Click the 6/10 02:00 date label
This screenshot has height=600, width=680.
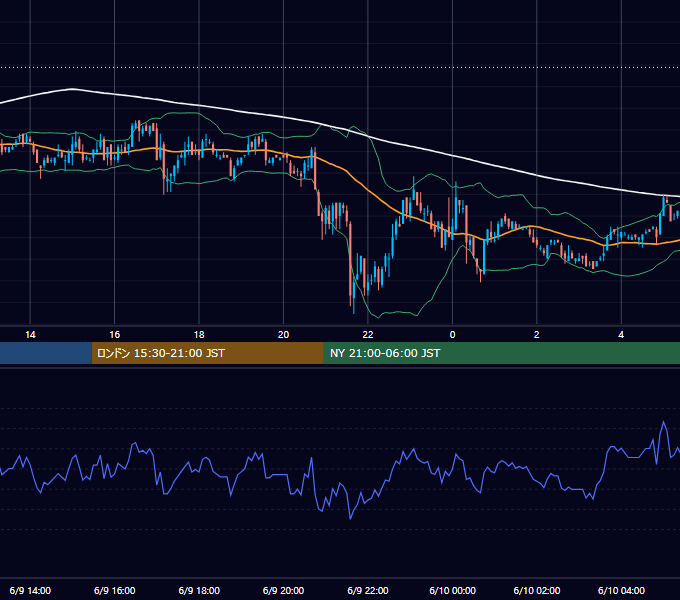pos(537,590)
